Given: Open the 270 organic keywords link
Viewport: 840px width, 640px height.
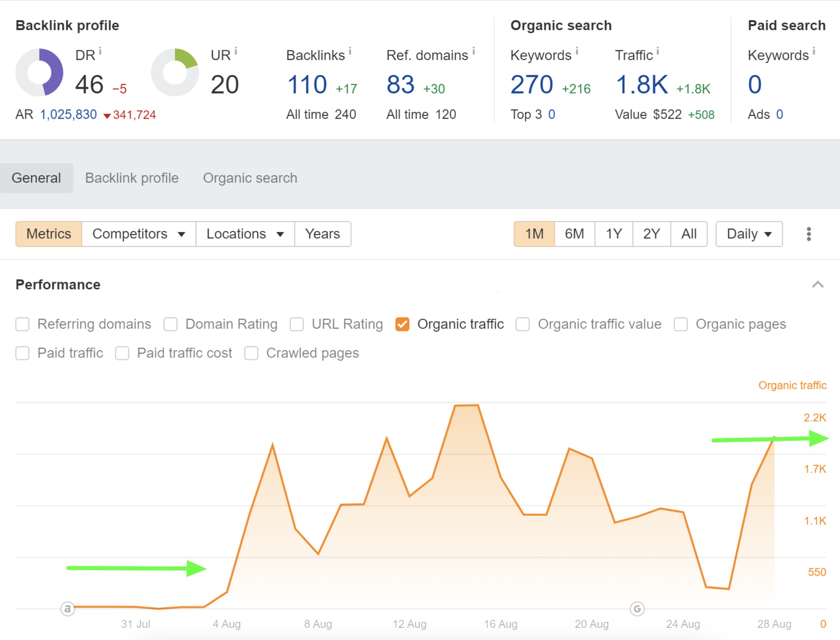Looking at the screenshot, I should (531, 85).
